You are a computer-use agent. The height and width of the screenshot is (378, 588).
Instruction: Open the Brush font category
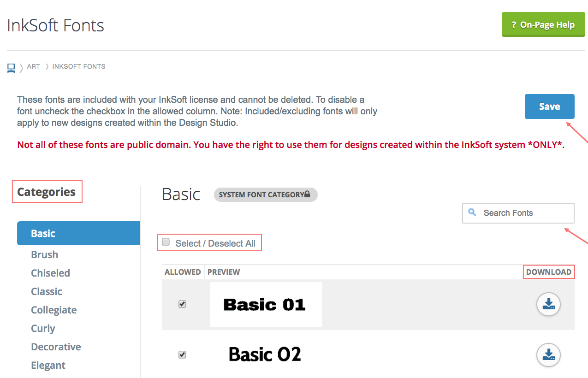tap(44, 254)
